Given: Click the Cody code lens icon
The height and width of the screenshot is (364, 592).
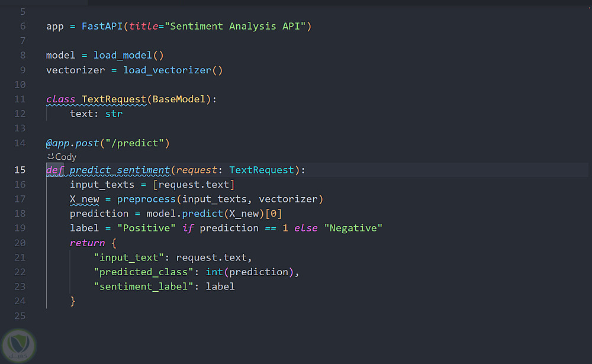Looking at the screenshot, I should [x=50, y=157].
